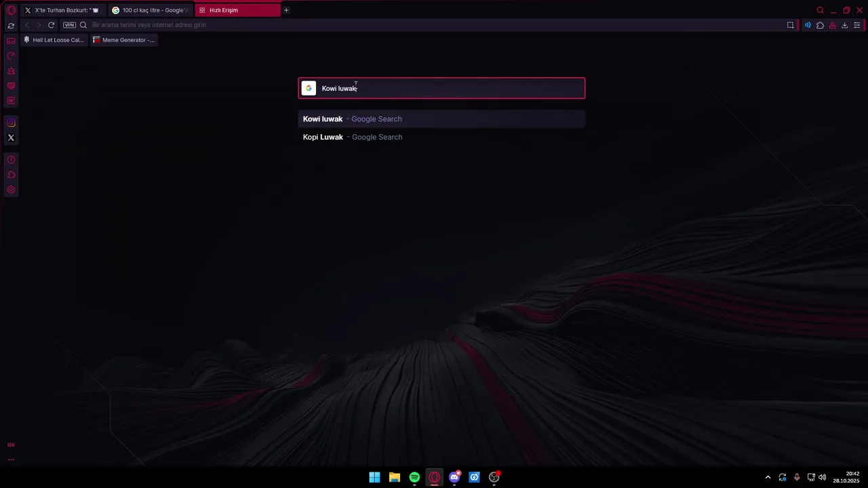
Task: Reload the current page
Action: pos(51,25)
